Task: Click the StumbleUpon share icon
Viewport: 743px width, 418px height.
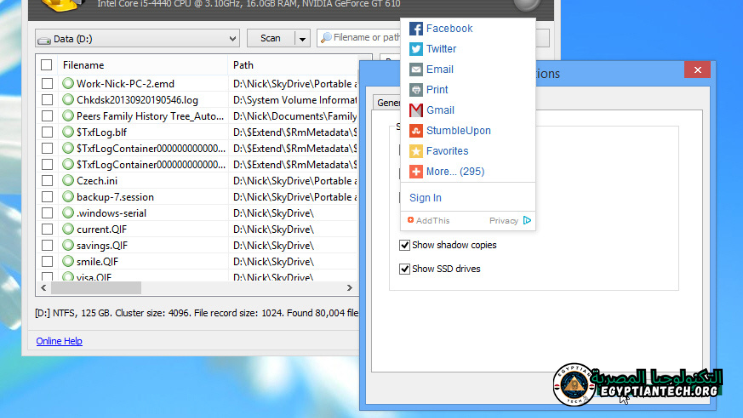Action: click(x=416, y=131)
